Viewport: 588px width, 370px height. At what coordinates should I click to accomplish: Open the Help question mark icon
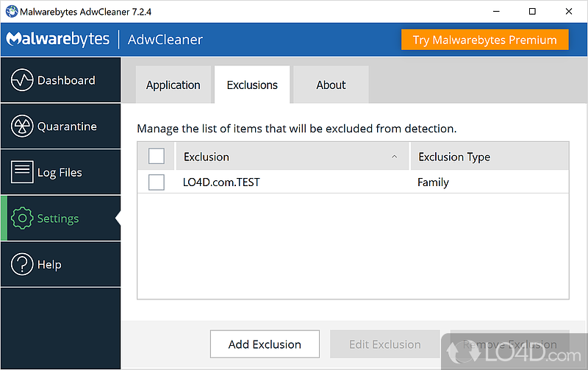click(22, 264)
